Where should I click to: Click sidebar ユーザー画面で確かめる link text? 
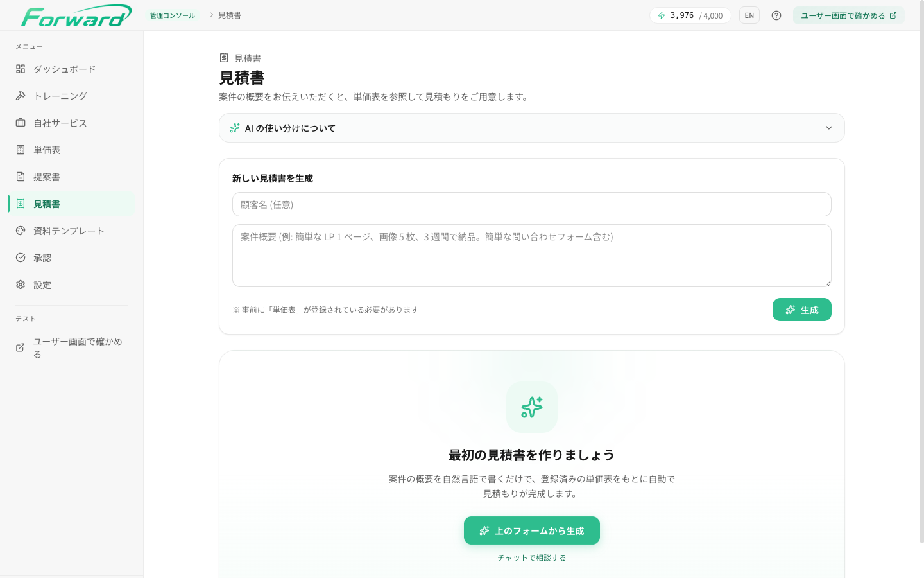(78, 347)
